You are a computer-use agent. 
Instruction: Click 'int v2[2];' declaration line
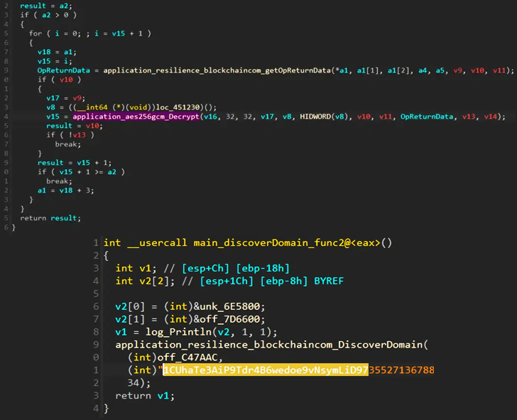(x=145, y=281)
